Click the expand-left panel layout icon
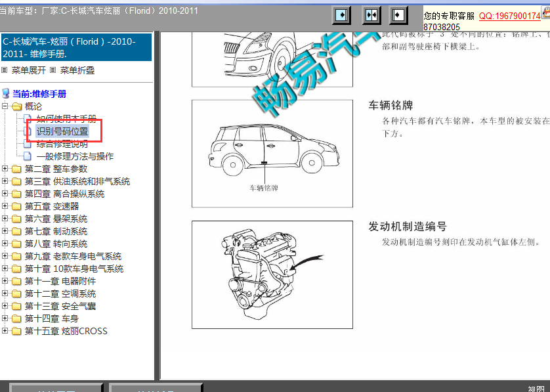Image resolution: width=550 pixels, height=392 pixels. (398, 15)
